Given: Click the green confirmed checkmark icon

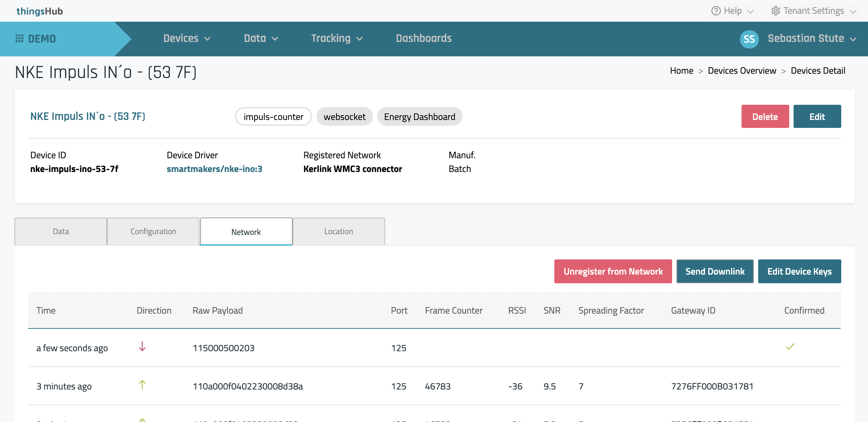Looking at the screenshot, I should click(x=790, y=347).
